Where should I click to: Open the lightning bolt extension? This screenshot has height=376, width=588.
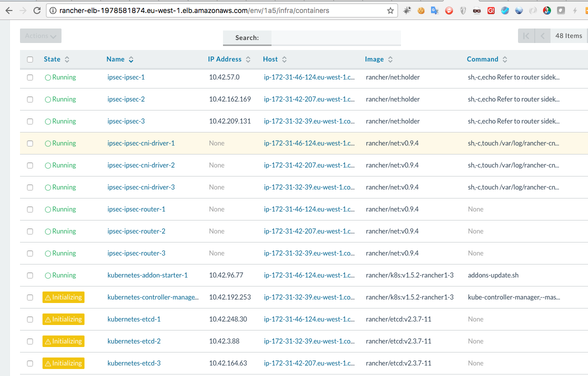pos(574,11)
